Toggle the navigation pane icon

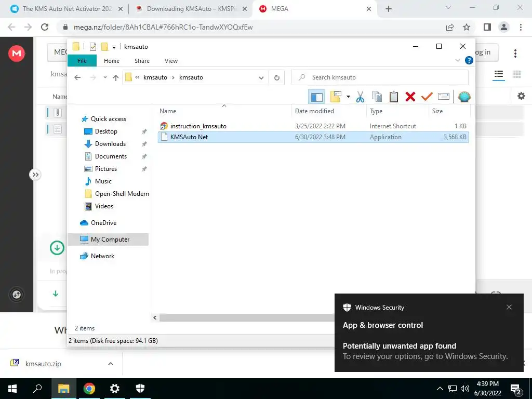point(316,97)
